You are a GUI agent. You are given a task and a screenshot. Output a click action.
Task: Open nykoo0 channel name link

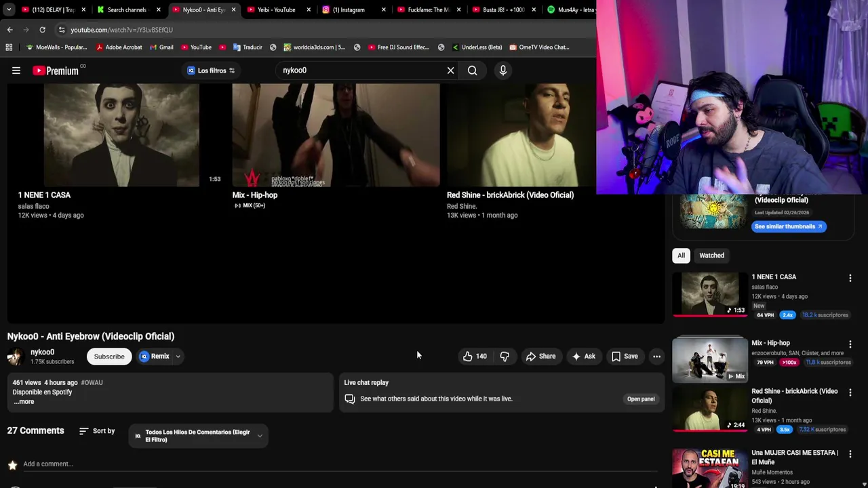point(42,352)
